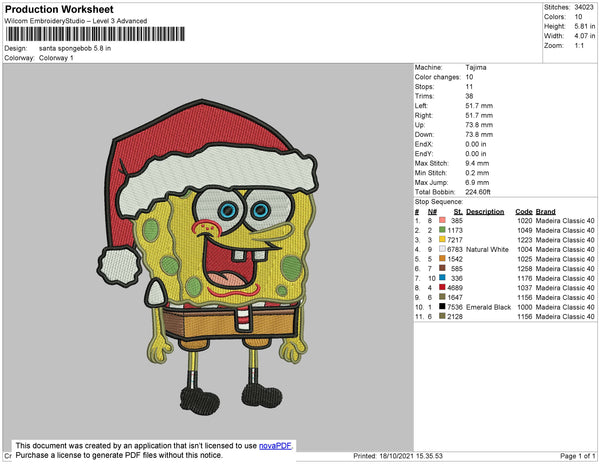Click 'Wilcom EmbroideryStudio – Level 3 Advanced' text
Image resolution: width=600 pixels, height=464 pixels.
pos(76,21)
